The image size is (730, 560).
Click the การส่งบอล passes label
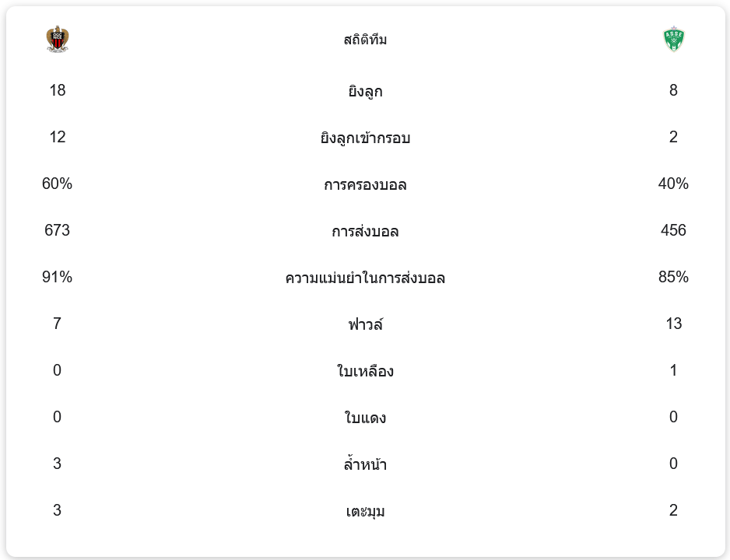365,231
